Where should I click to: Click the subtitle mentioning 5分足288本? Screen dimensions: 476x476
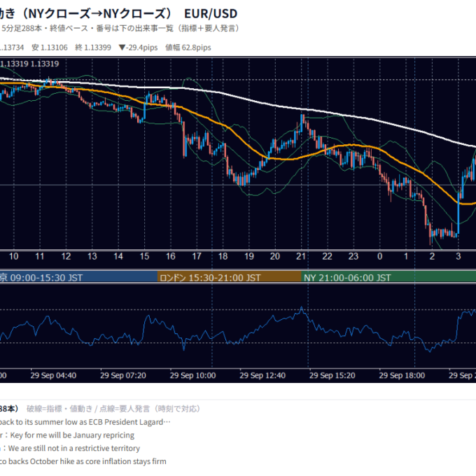[x=120, y=29]
